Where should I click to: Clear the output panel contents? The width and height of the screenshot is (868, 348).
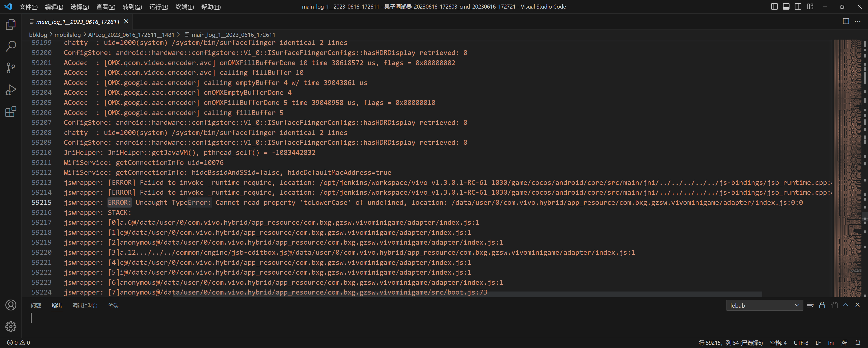(x=810, y=305)
